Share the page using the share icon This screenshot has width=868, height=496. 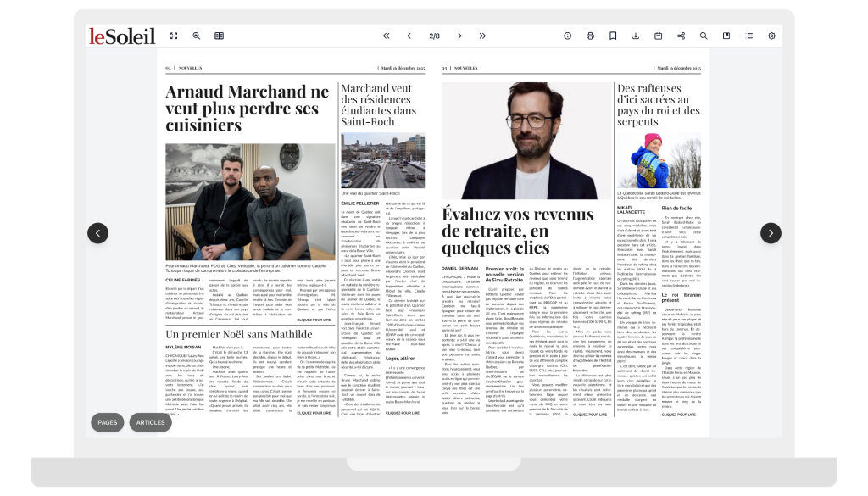click(x=681, y=36)
